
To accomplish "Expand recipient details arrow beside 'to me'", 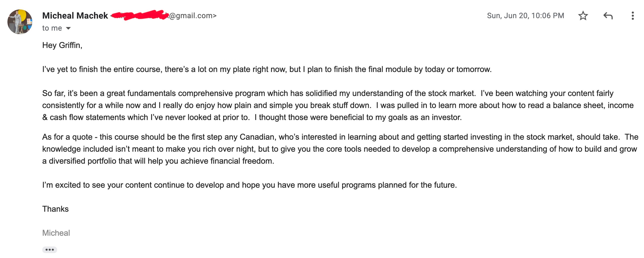I will point(68,28).
